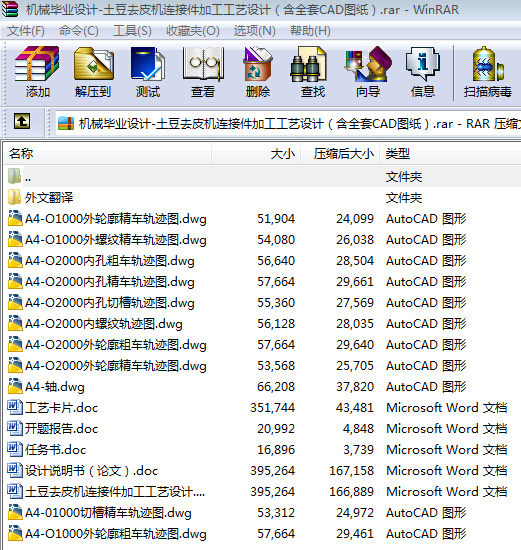
Task: Click the icon of A4-O2000内螺纹轨迹图.dwg
Action: [15, 323]
